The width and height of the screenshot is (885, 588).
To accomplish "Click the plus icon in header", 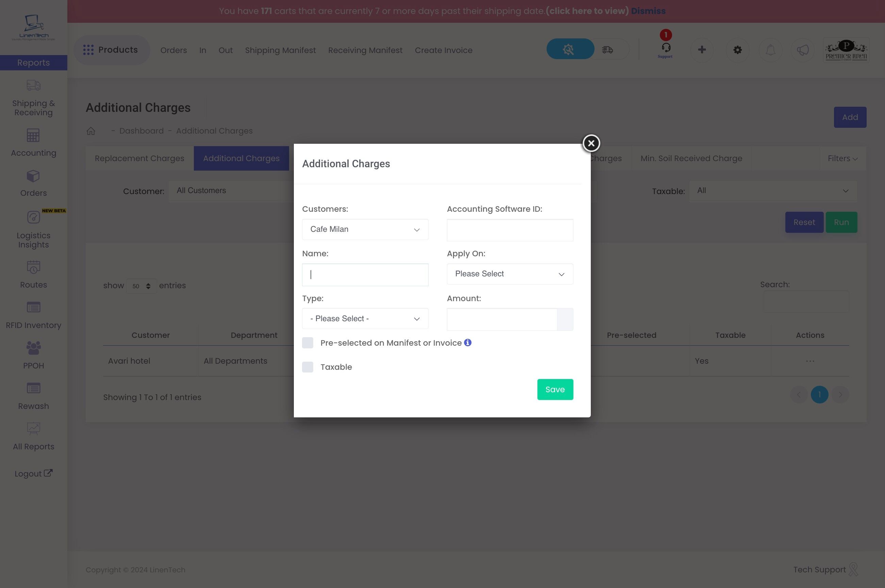I will 702,50.
